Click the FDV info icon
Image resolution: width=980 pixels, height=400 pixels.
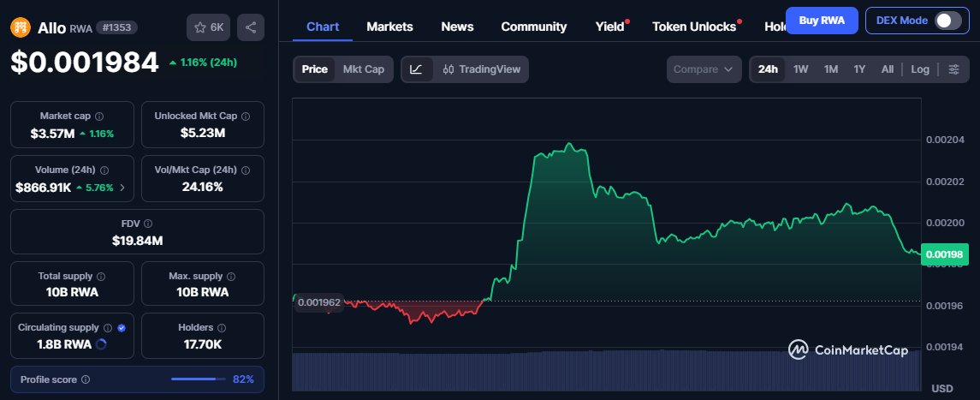(148, 223)
